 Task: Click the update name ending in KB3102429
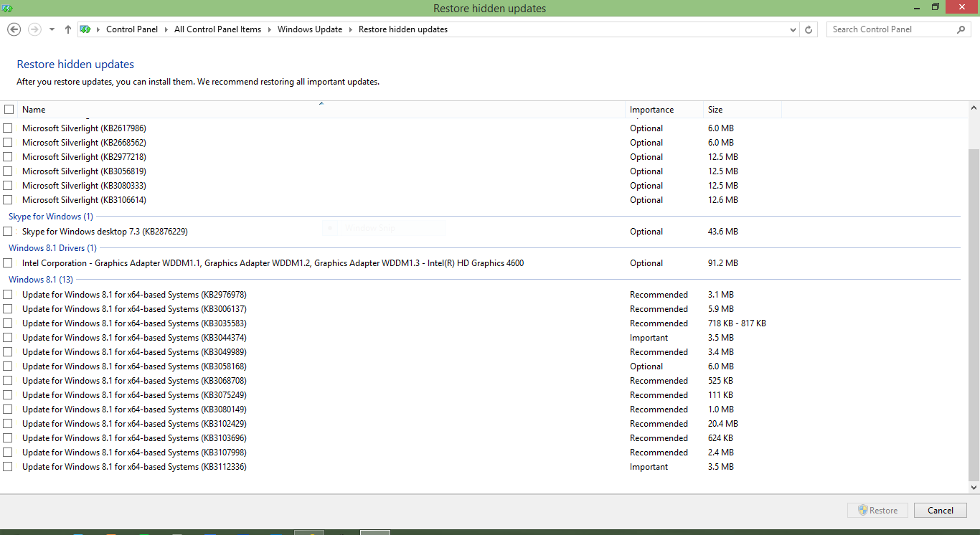coord(134,423)
